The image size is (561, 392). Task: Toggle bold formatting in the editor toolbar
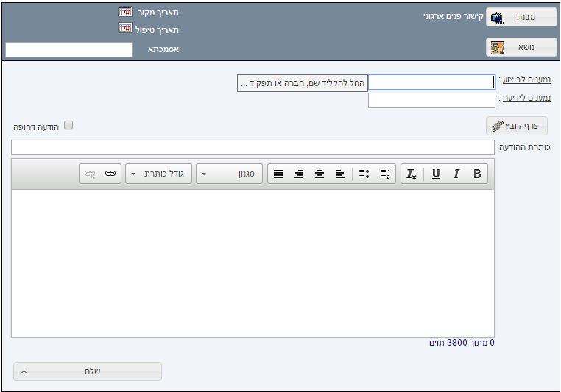coord(477,174)
